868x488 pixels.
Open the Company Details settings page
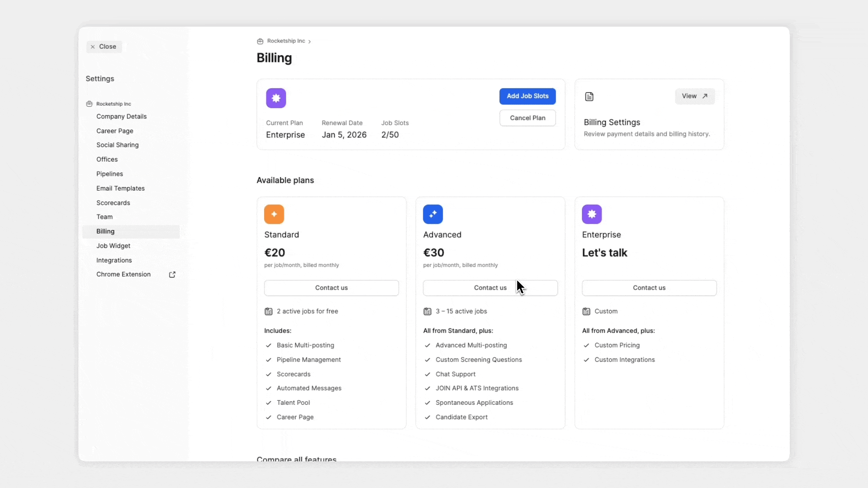[x=121, y=117]
